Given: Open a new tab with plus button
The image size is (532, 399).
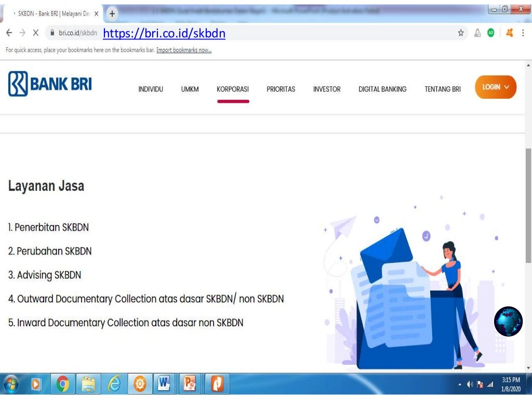Looking at the screenshot, I should click(x=112, y=14).
